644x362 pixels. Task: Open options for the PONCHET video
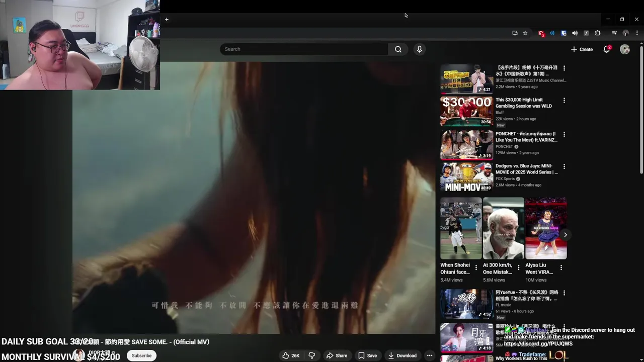click(x=564, y=134)
